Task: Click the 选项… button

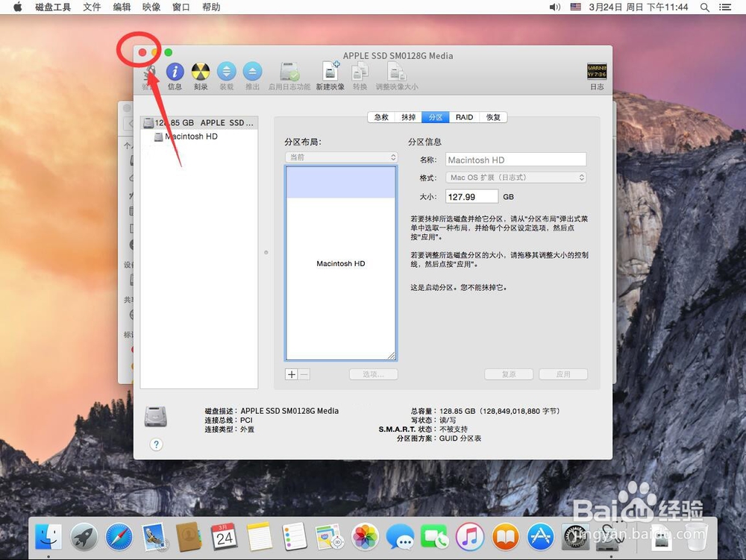Action: tap(374, 374)
